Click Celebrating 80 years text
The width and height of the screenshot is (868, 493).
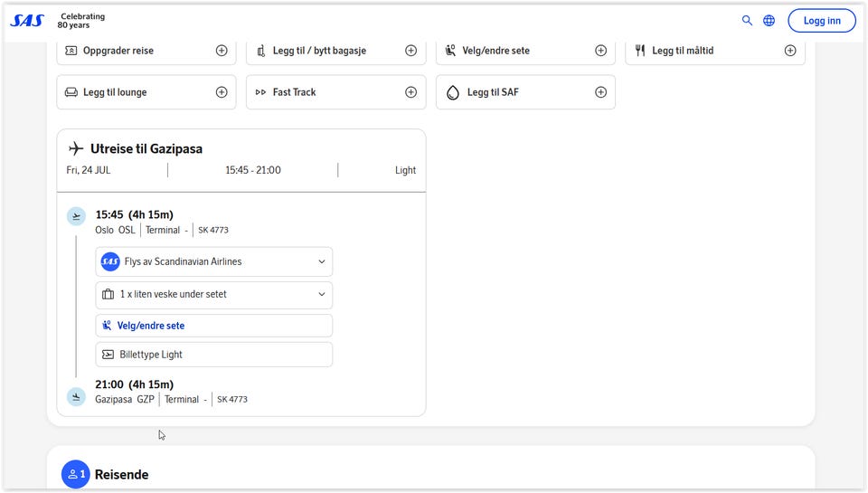click(80, 21)
